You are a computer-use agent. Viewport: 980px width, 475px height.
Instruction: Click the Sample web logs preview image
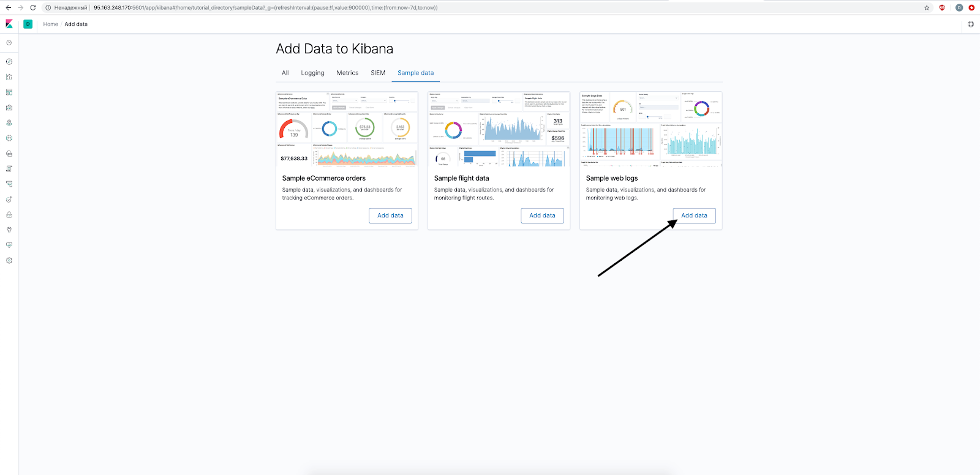coord(651,129)
